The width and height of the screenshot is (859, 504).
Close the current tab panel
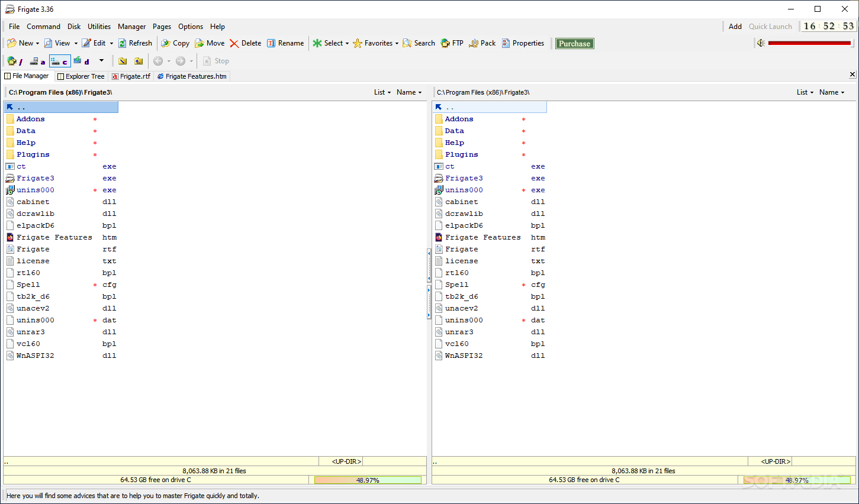852,75
